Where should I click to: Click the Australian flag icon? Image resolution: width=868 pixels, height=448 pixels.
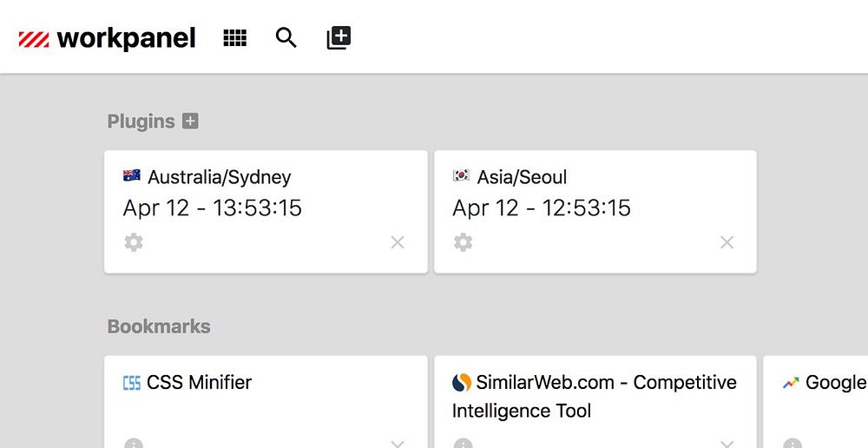[x=132, y=176]
